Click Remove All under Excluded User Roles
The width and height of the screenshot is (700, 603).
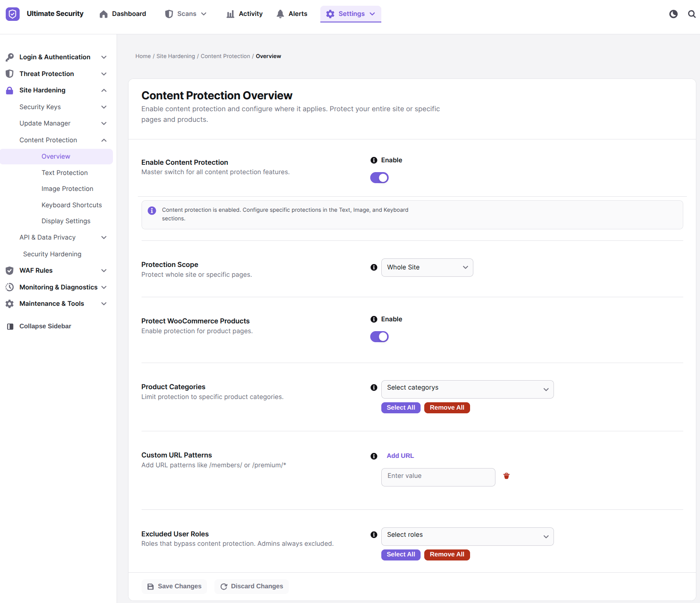447,554
